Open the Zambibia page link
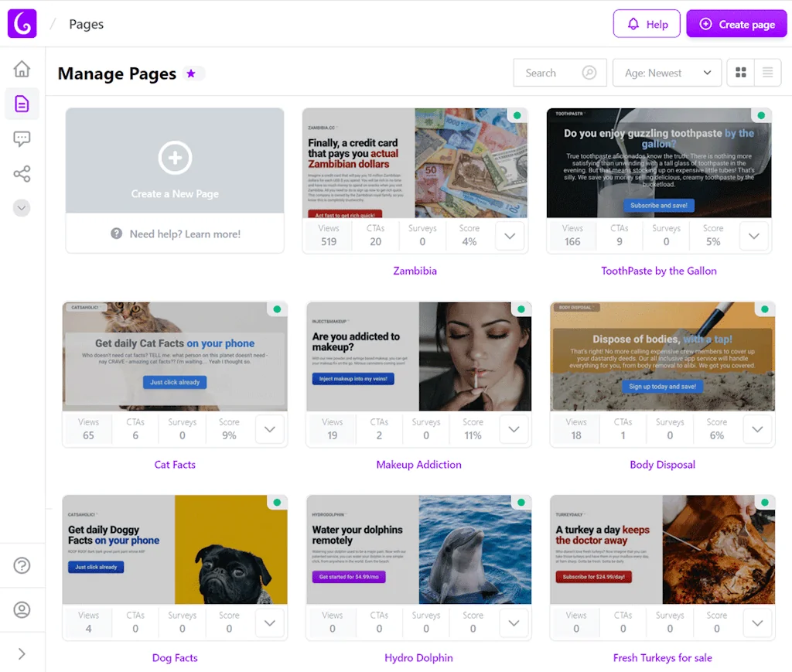The width and height of the screenshot is (792, 672). (415, 271)
